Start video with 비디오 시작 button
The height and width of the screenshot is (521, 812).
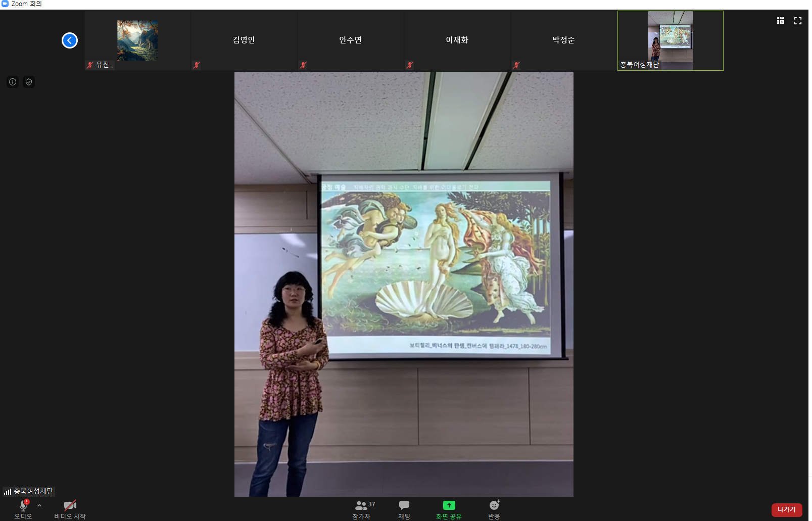pyautogui.click(x=70, y=509)
